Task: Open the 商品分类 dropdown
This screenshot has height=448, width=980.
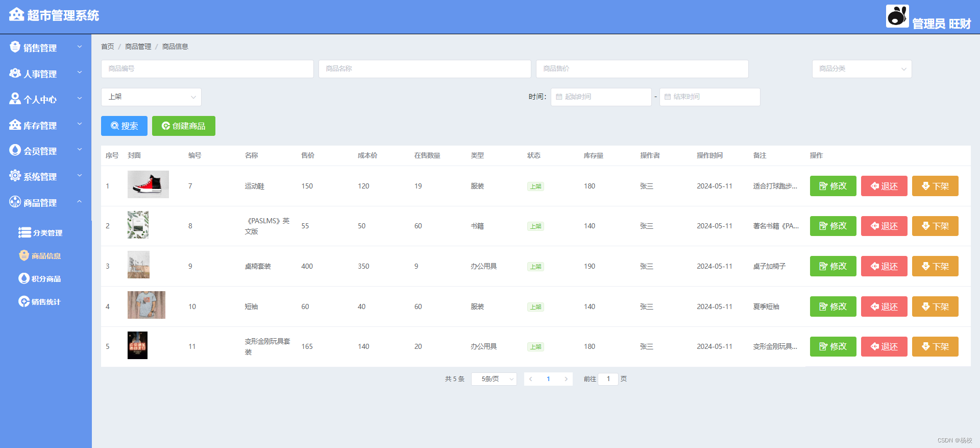Action: tap(862, 69)
